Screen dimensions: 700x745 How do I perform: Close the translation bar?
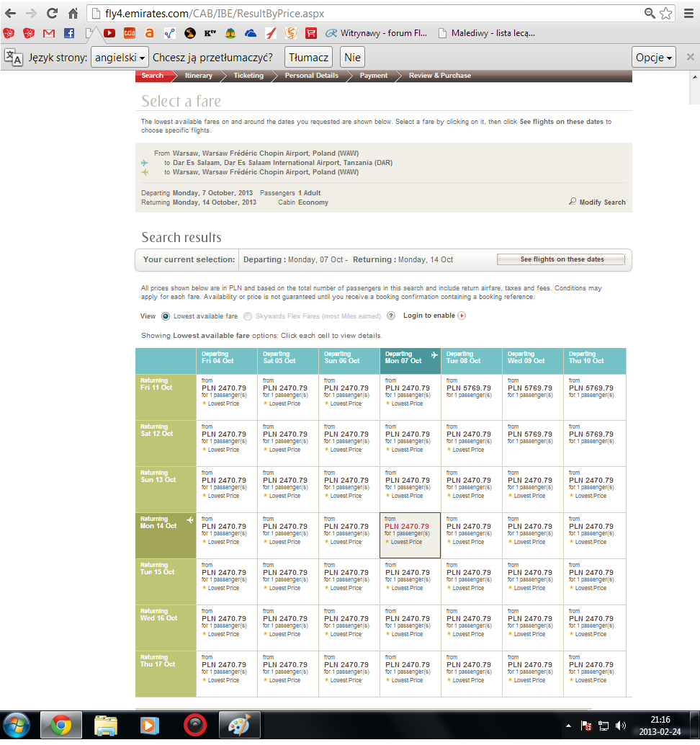(690, 57)
